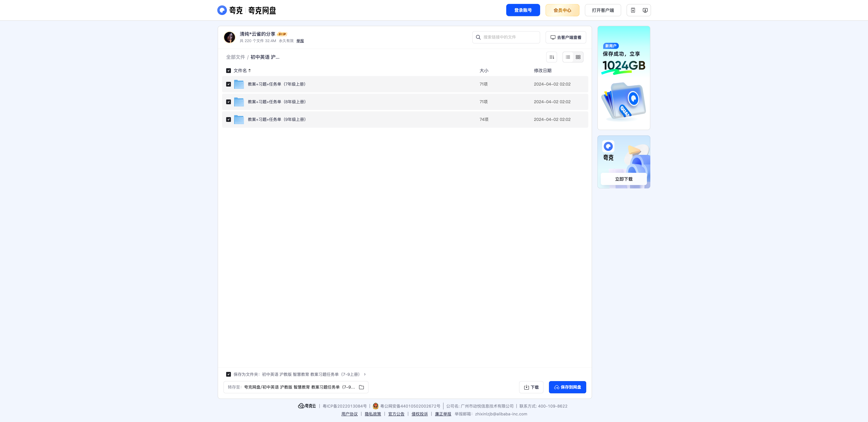The width and height of the screenshot is (868, 422).
Task: Focus the 搜索链接中的文件 search field
Action: (506, 37)
